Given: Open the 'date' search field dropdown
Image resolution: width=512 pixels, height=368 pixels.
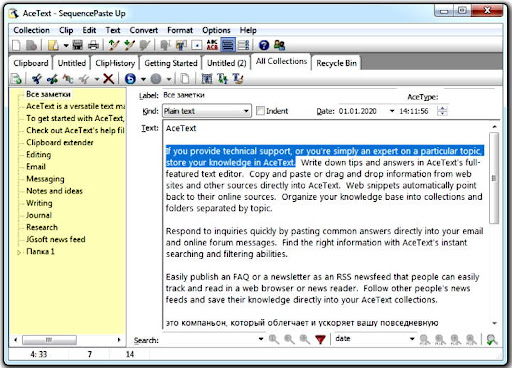Looking at the screenshot, I should pyautogui.click(x=412, y=339).
